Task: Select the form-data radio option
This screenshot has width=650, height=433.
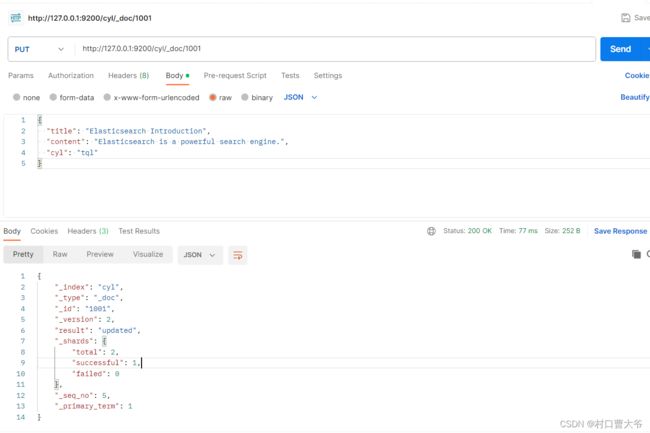Action: (x=53, y=97)
